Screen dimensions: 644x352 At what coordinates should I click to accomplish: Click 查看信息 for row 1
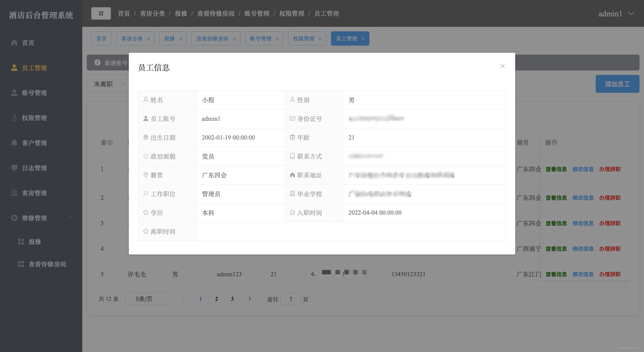click(556, 169)
